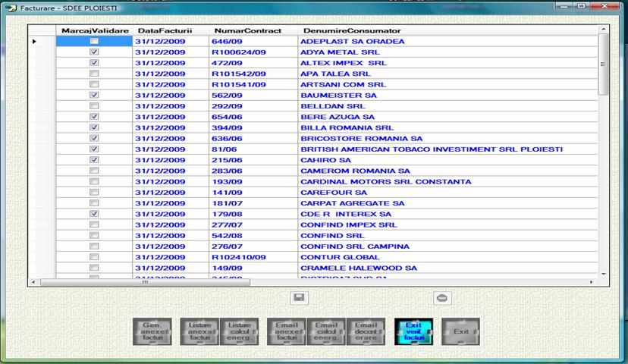Mark BELLDAN SRL as validated
628x364 pixels.
94,105
